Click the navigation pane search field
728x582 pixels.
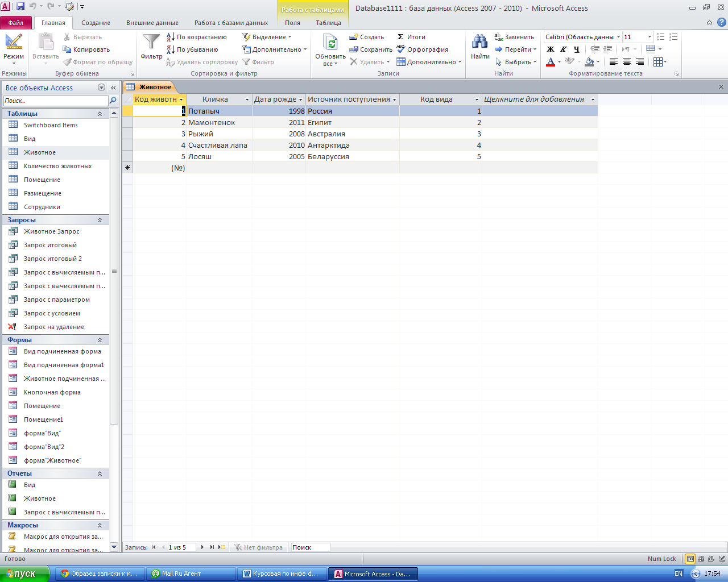[x=55, y=101]
